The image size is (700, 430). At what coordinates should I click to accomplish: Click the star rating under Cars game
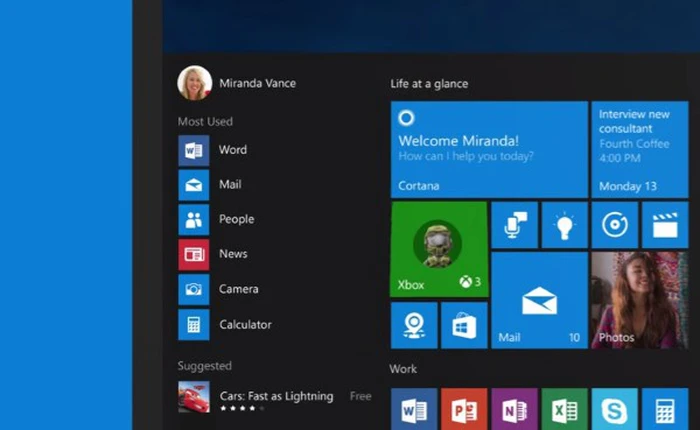[x=242, y=408]
